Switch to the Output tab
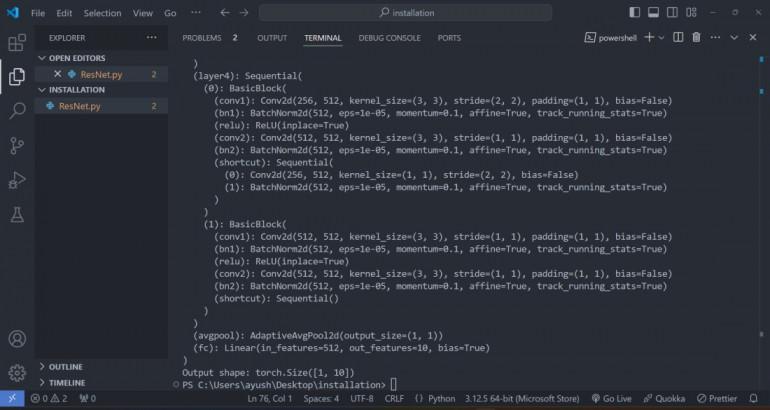 tap(272, 38)
